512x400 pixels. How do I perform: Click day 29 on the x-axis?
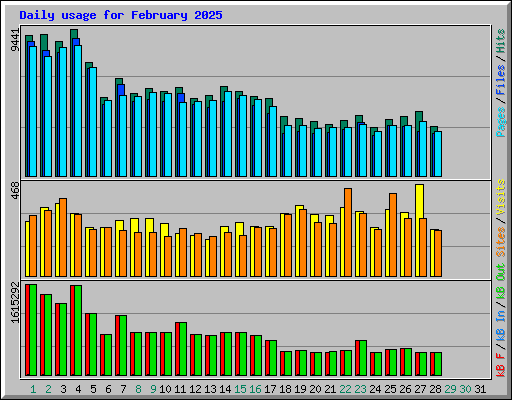pos(450,389)
